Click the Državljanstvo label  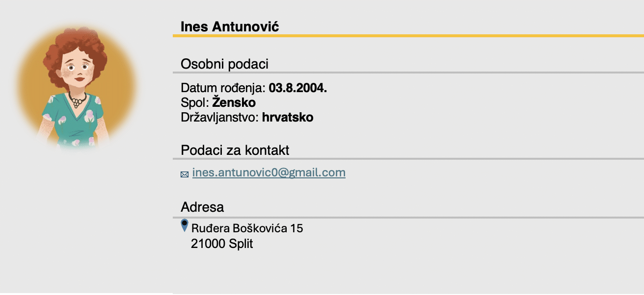(219, 118)
